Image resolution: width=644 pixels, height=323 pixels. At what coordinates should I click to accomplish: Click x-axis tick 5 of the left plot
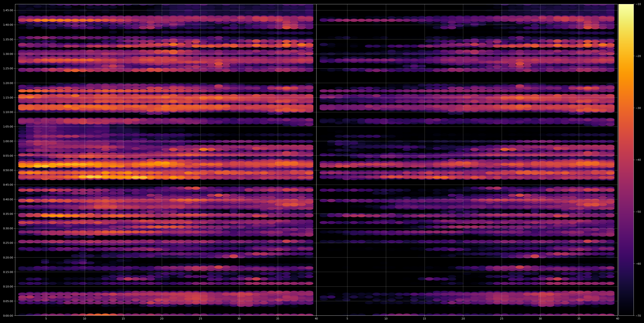click(46, 319)
